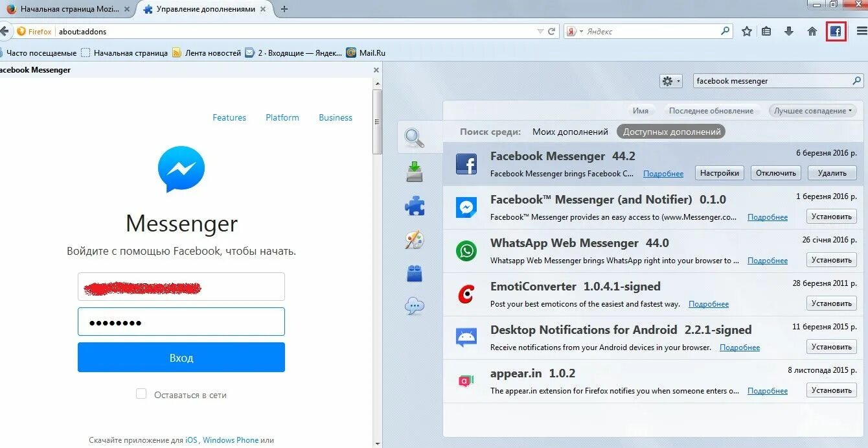Open the Get Add-ons download category
868x448 pixels.
point(414,172)
